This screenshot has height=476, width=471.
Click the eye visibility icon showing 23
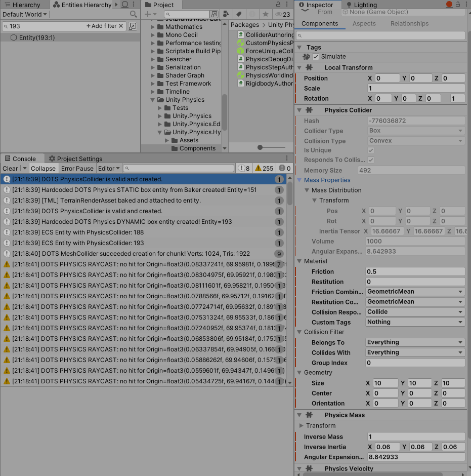(x=280, y=14)
